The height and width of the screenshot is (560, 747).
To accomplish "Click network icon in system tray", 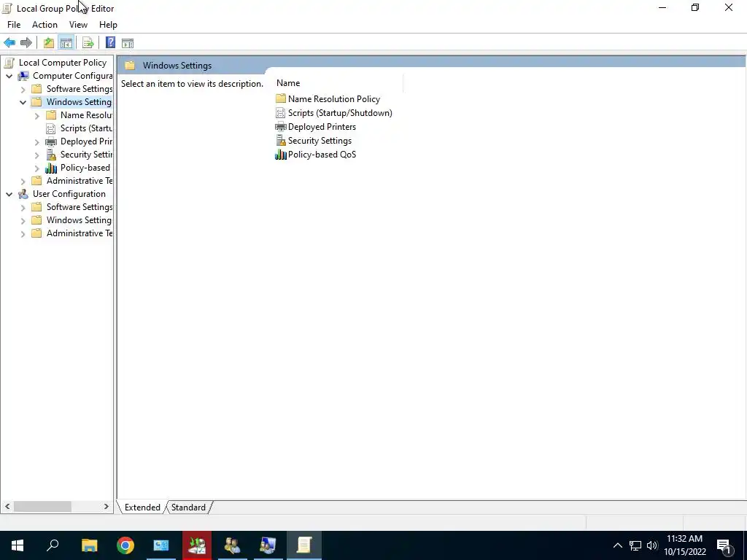I will point(635,545).
